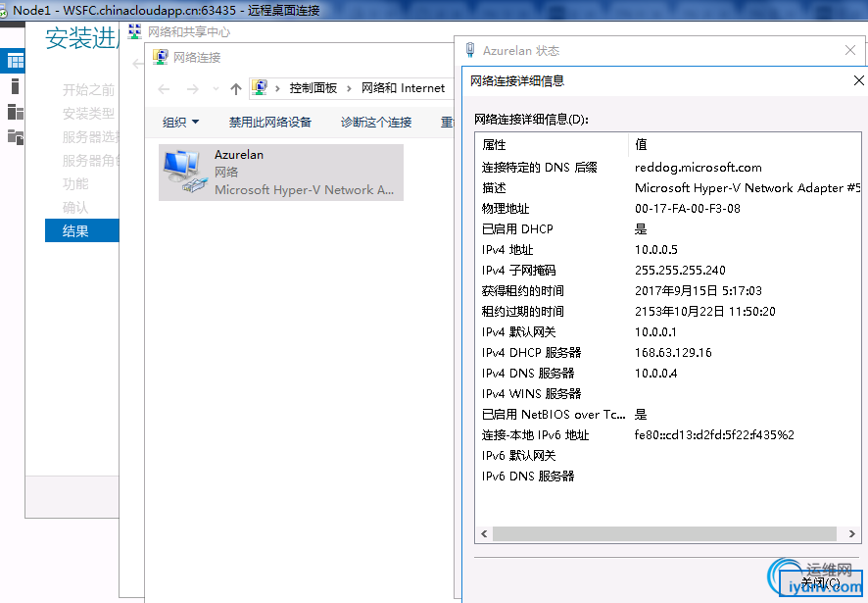
Task: Click the 关闭(C) button
Action: click(x=820, y=583)
